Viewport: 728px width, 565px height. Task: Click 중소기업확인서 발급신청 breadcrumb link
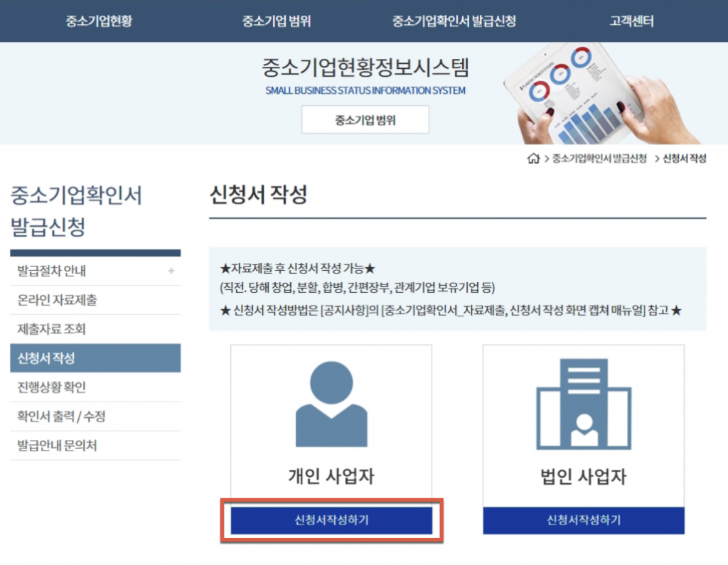599,158
